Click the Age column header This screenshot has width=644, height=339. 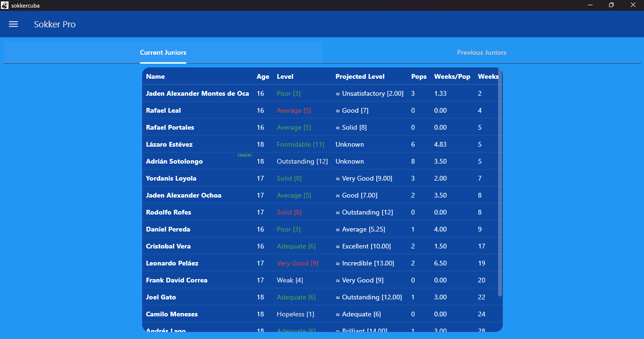tap(263, 76)
